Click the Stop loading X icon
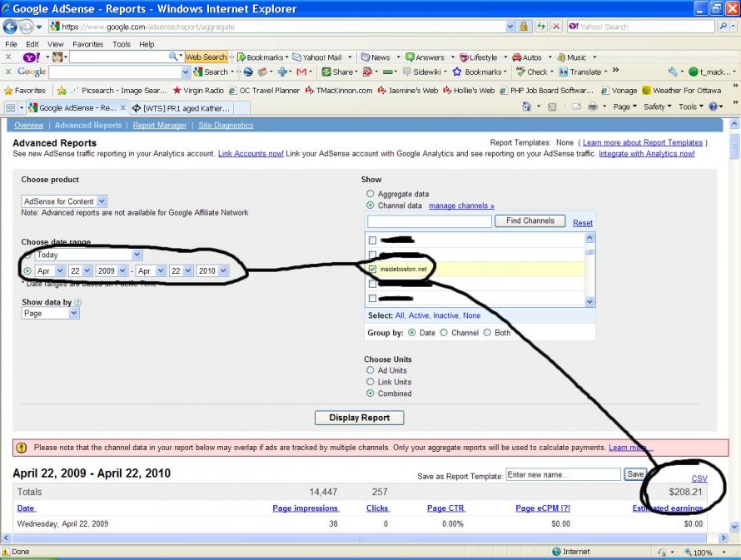The height and width of the screenshot is (560, 741). (x=556, y=27)
